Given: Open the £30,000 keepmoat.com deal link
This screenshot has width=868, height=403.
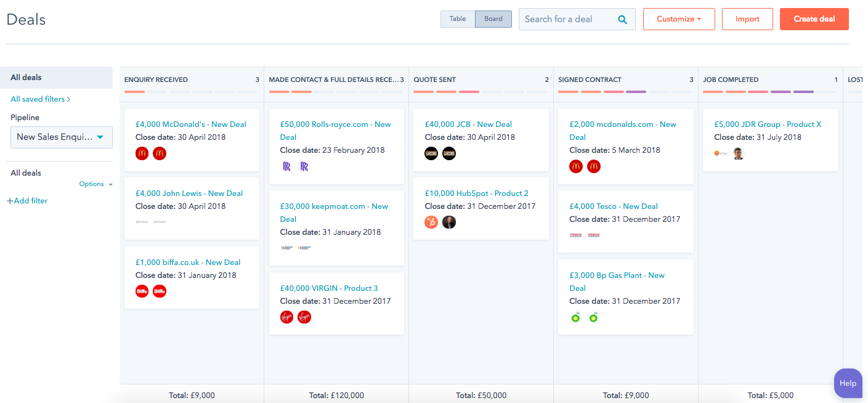Looking at the screenshot, I should [x=335, y=213].
